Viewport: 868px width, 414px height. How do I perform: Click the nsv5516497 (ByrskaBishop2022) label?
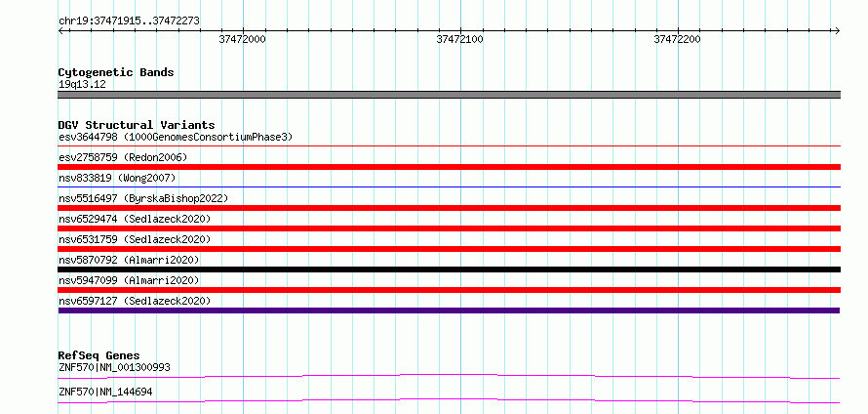(143, 198)
